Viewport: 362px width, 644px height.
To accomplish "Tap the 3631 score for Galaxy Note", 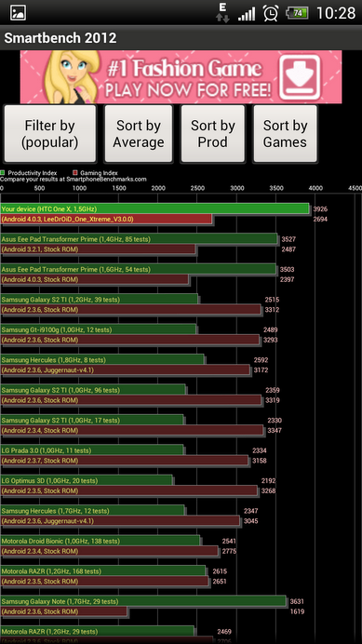I will 297,601.
